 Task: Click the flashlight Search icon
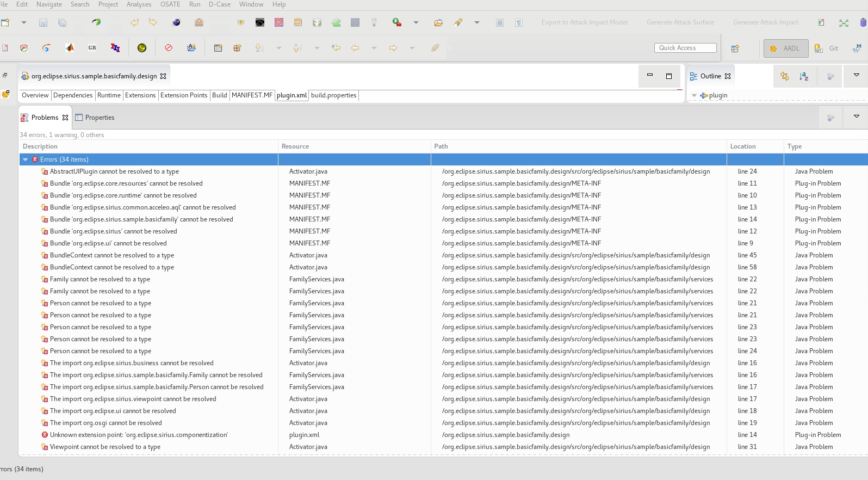pyautogui.click(x=458, y=22)
